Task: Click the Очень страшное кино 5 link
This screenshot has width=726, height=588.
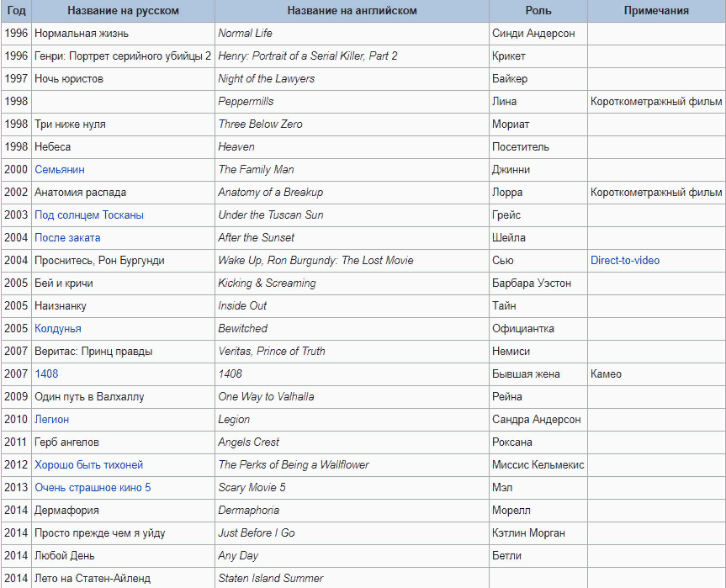Action: pos(93,487)
